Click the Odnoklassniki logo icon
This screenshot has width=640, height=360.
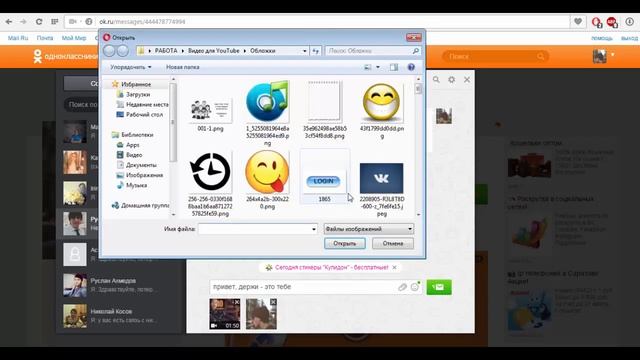(x=37, y=56)
